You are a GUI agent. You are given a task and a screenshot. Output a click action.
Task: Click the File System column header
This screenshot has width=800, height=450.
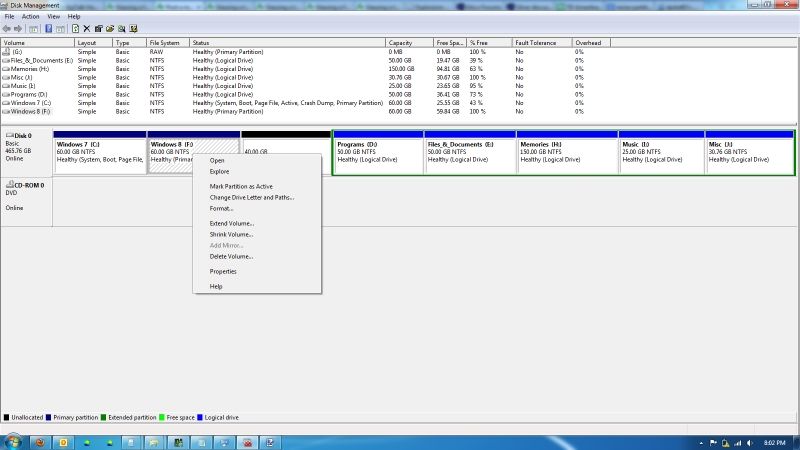point(167,43)
